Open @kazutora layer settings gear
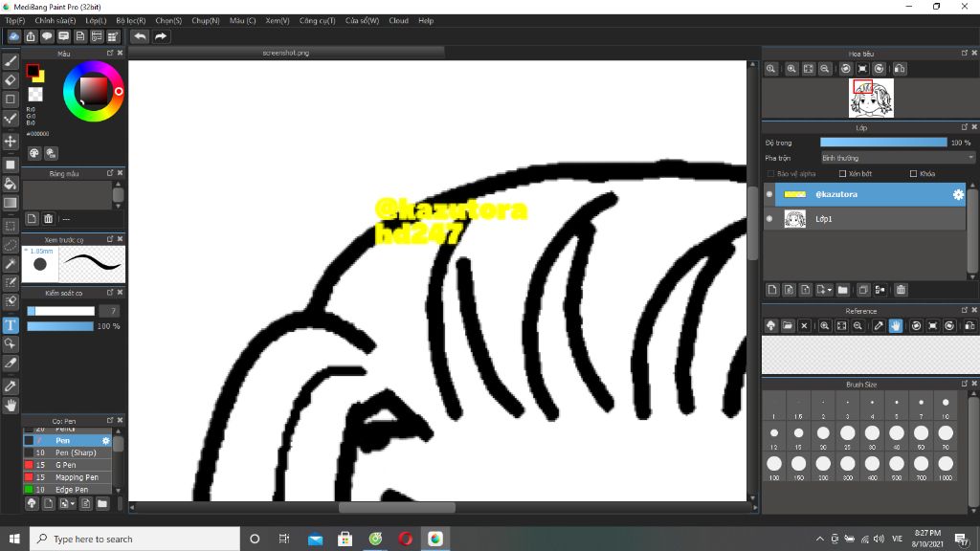This screenshot has width=980, height=551. click(957, 194)
